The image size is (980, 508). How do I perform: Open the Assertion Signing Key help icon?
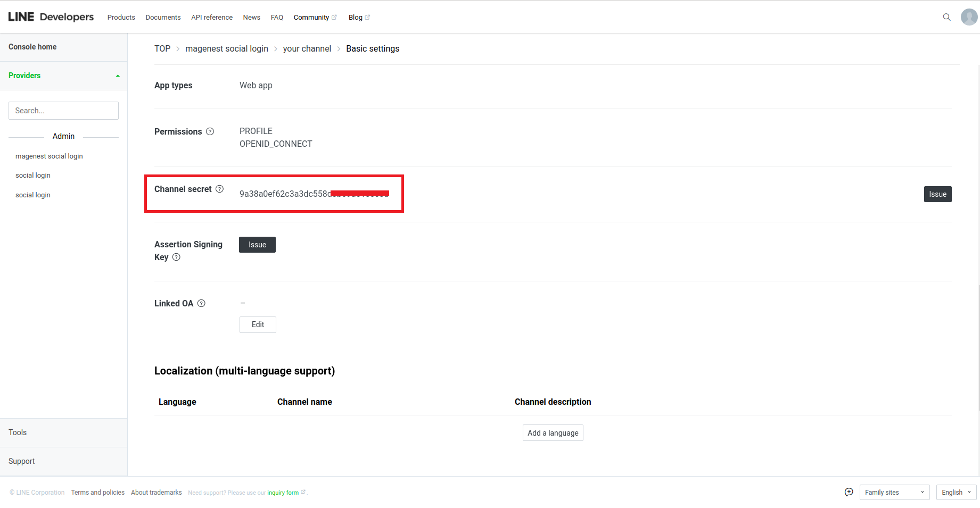pyautogui.click(x=176, y=257)
